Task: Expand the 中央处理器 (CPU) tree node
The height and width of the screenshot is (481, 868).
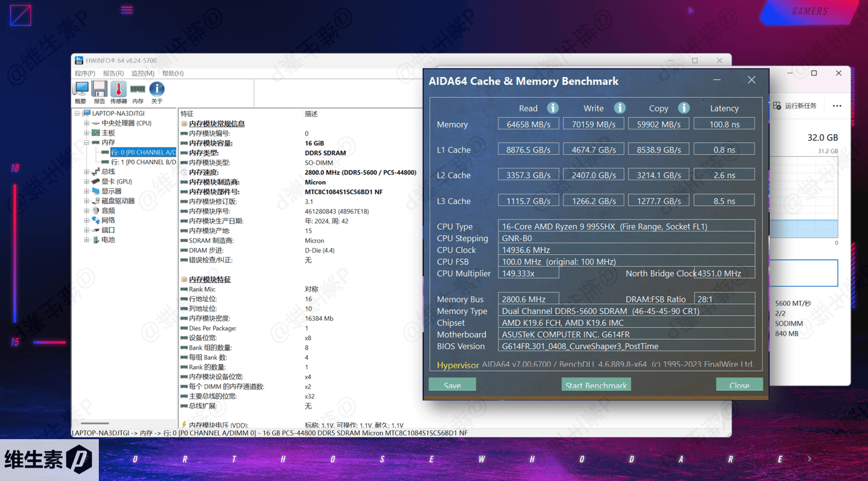Action: [x=87, y=123]
